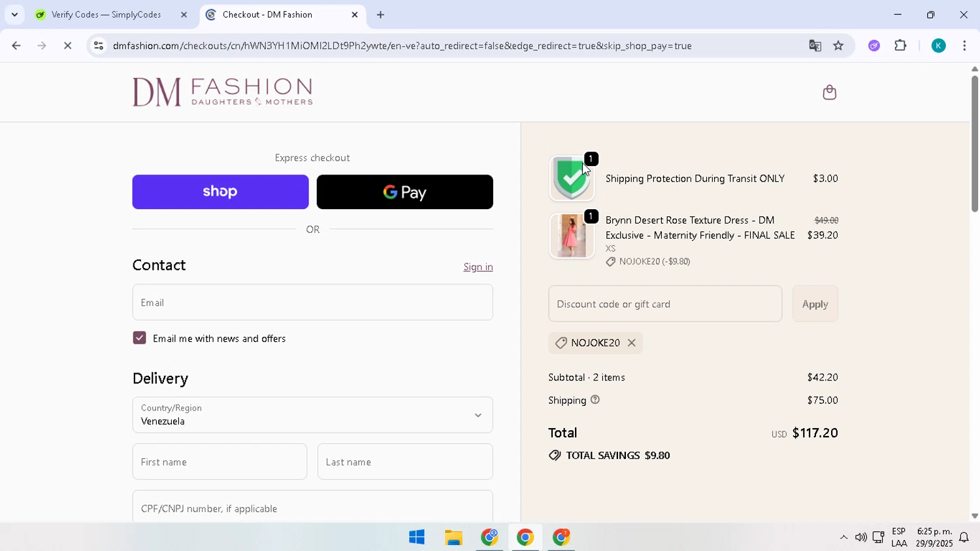The image size is (980, 551).
Task: Close the Checkout - DM Fashion tab
Action: 355,14
